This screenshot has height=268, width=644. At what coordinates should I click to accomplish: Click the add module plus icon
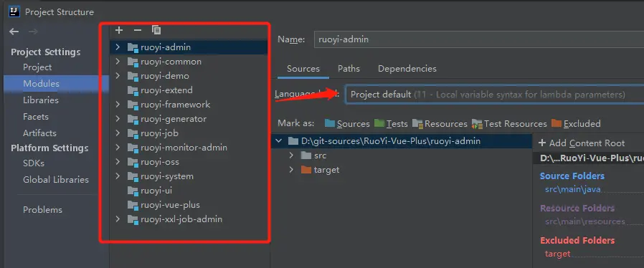[119, 30]
